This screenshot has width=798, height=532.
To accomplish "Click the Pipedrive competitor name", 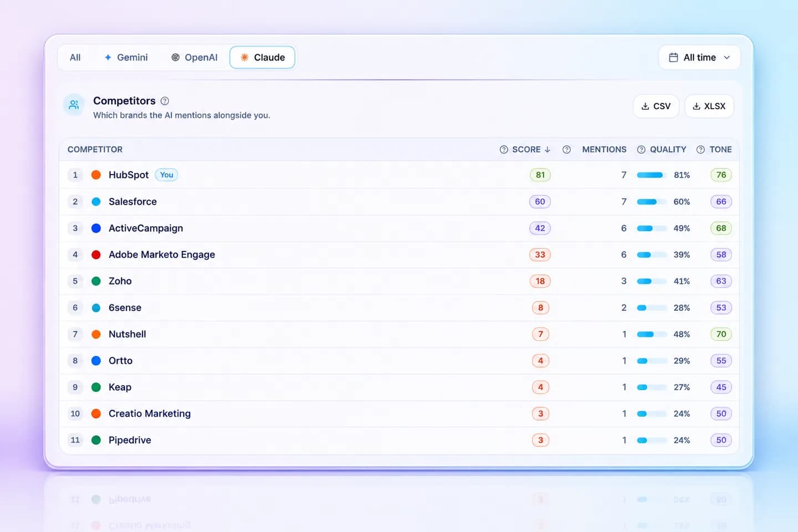I will click(130, 440).
